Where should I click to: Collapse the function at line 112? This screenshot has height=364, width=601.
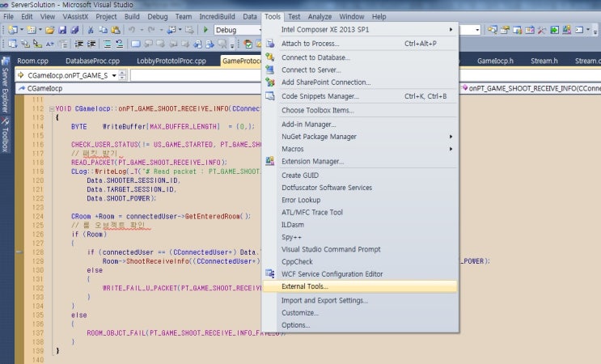(51, 108)
